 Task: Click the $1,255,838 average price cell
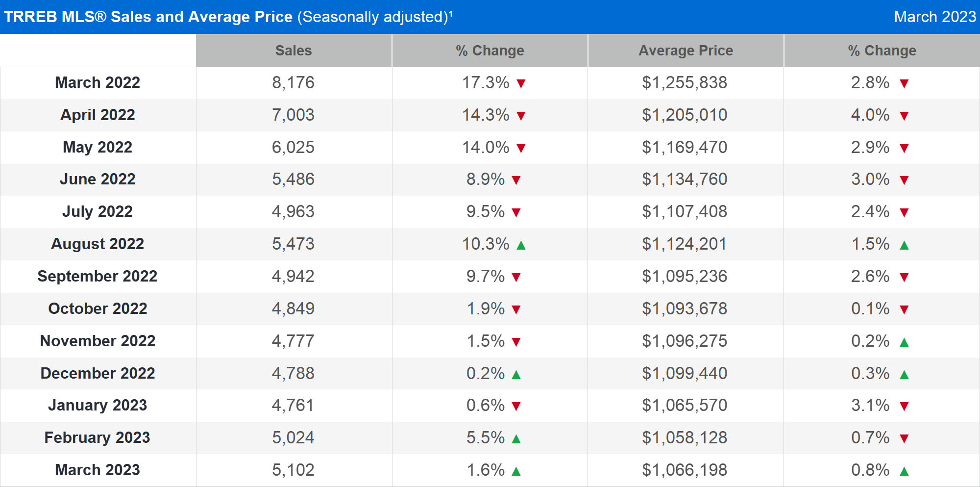click(685, 82)
